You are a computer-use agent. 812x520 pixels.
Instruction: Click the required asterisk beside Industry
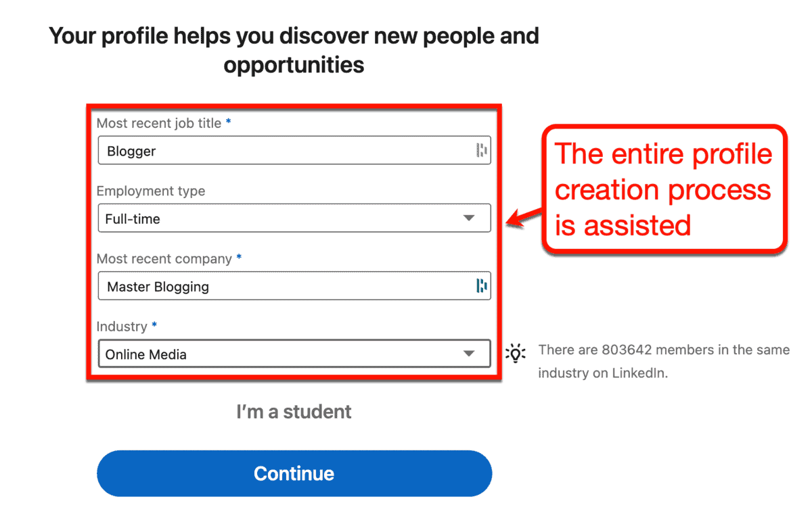click(x=154, y=325)
